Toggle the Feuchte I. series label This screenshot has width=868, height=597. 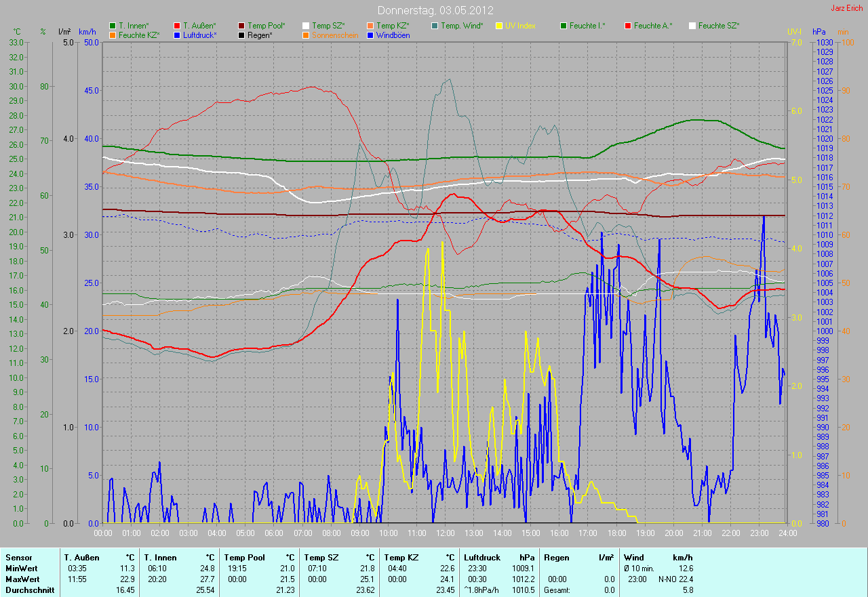pos(587,26)
